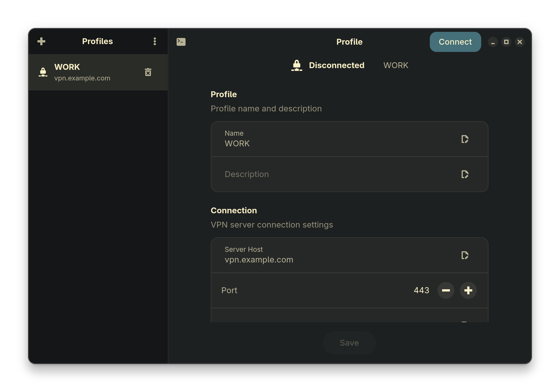Viewport: 560px width, 392px height.
Task: Click the disabled Save button
Action: [x=349, y=343]
